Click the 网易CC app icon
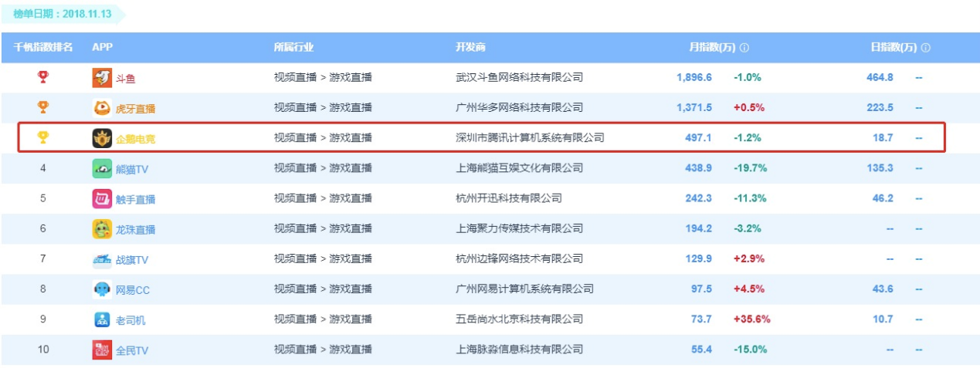The image size is (980, 368). [x=102, y=289]
